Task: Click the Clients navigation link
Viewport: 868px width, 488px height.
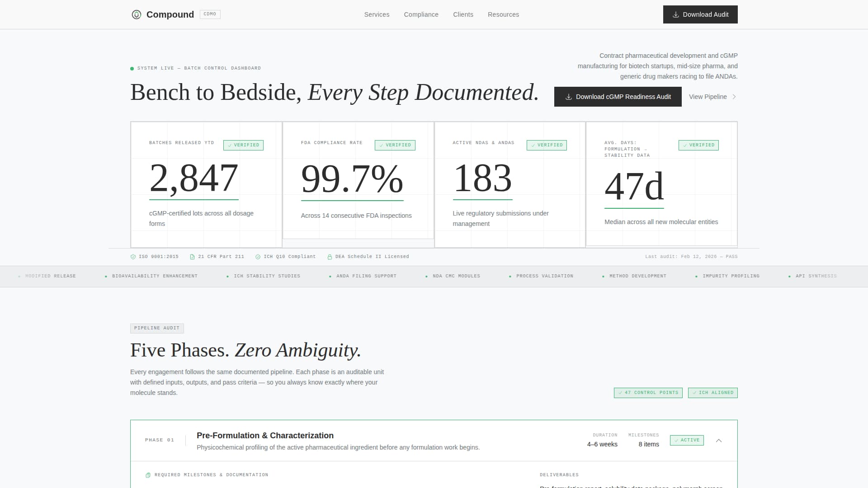Action: pos(463,14)
